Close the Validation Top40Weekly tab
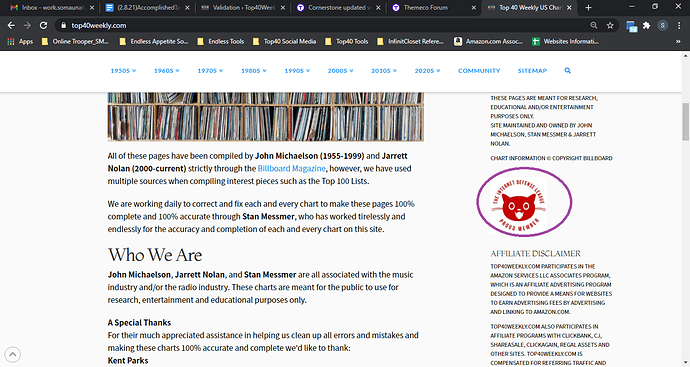690x367 pixels. 283,7
